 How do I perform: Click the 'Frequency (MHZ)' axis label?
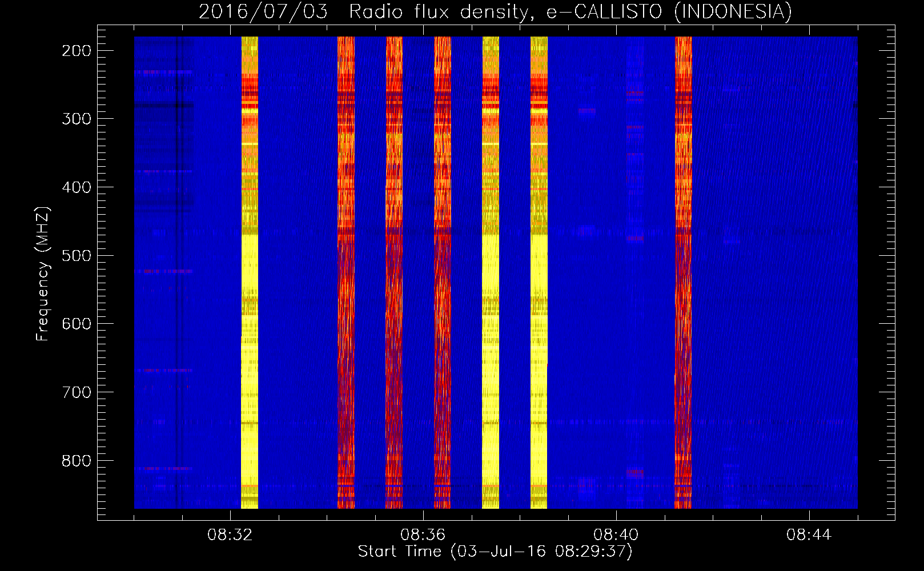click(43, 274)
